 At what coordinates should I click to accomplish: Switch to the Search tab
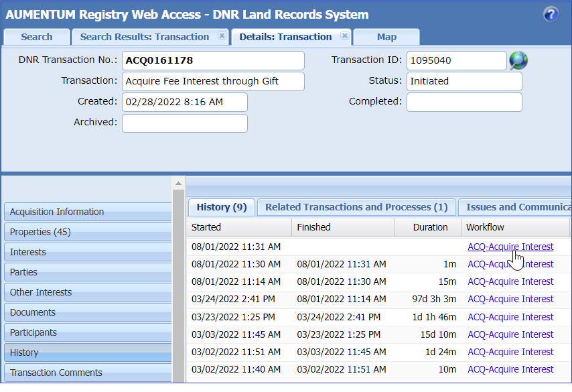pyautogui.click(x=36, y=37)
